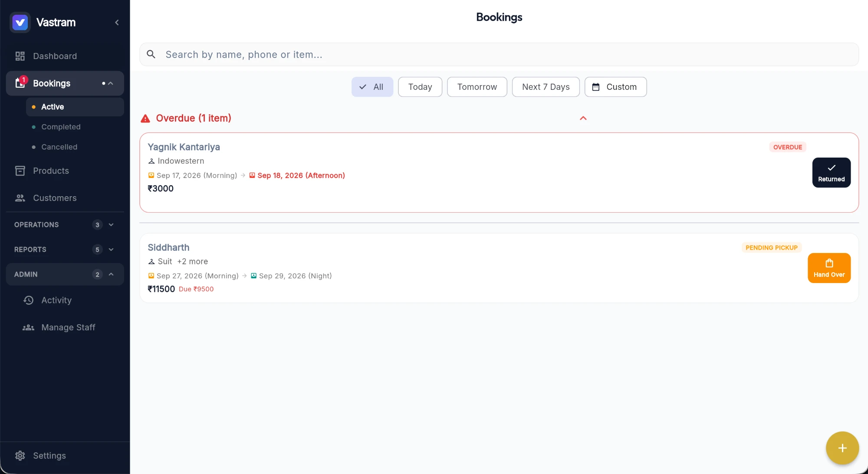Screen dimensions: 868x474
Task: Click the Activity history icon
Action: click(29, 300)
